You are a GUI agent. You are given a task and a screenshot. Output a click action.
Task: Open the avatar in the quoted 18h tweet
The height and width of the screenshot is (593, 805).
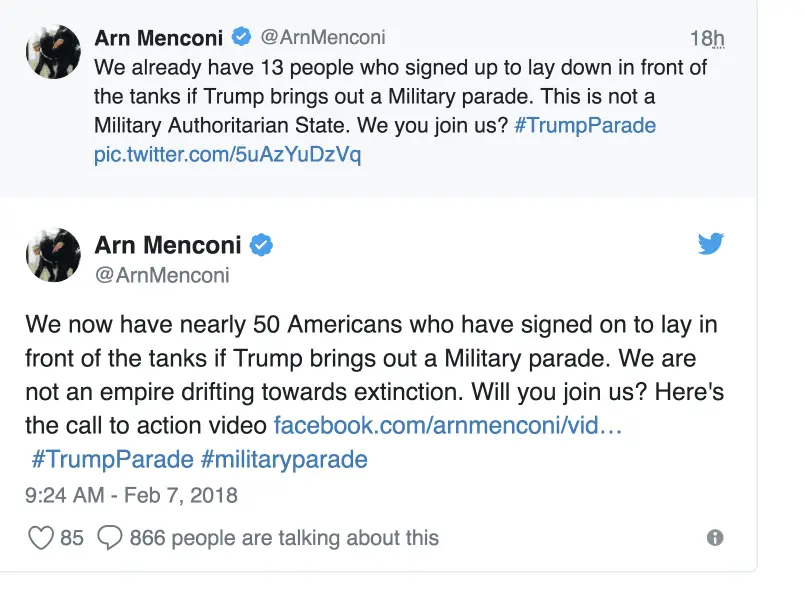coord(52,52)
